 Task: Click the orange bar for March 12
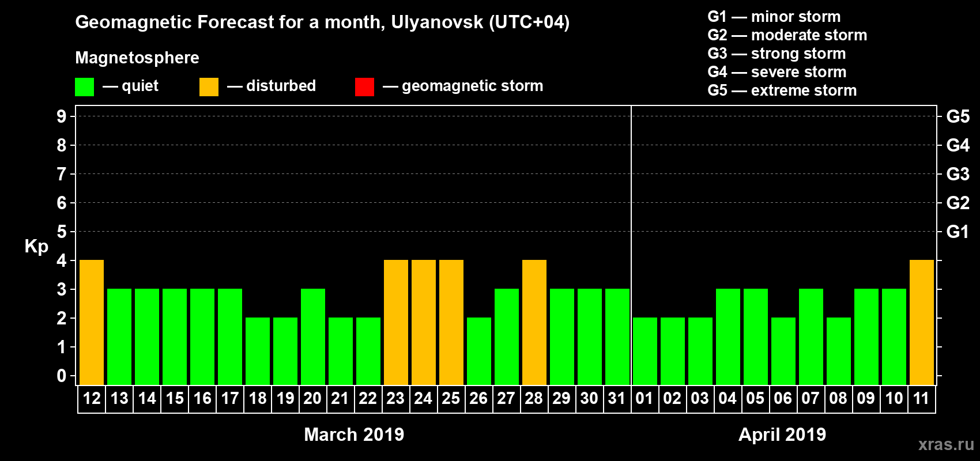click(x=92, y=323)
